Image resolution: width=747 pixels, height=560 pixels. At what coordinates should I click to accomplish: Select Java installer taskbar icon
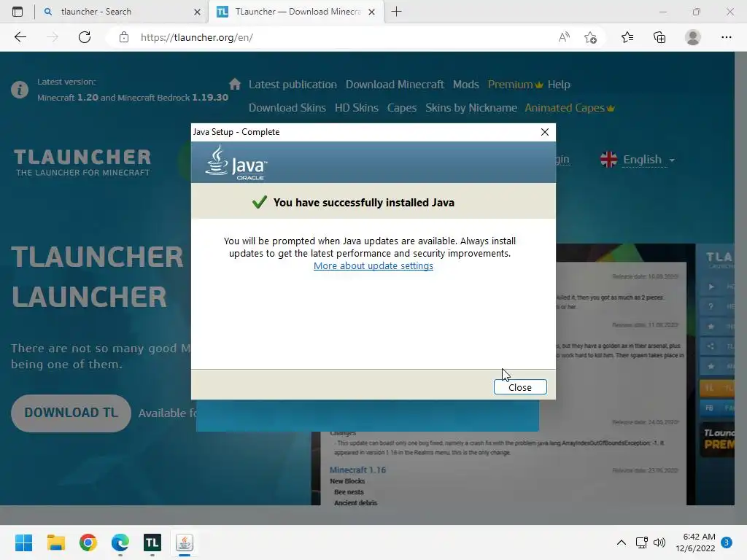(x=185, y=542)
